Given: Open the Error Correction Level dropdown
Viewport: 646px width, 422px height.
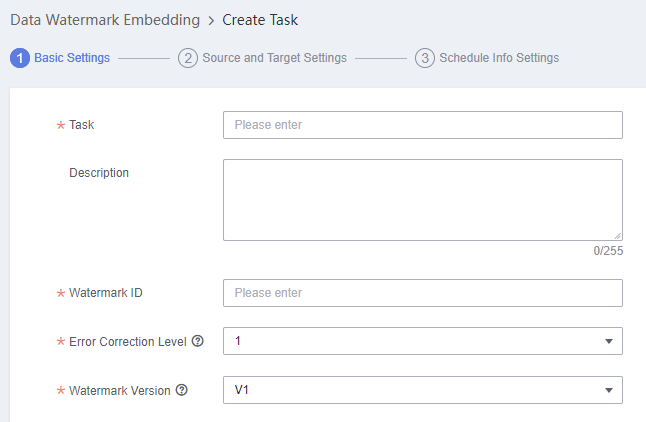Looking at the screenshot, I should 423,341.
